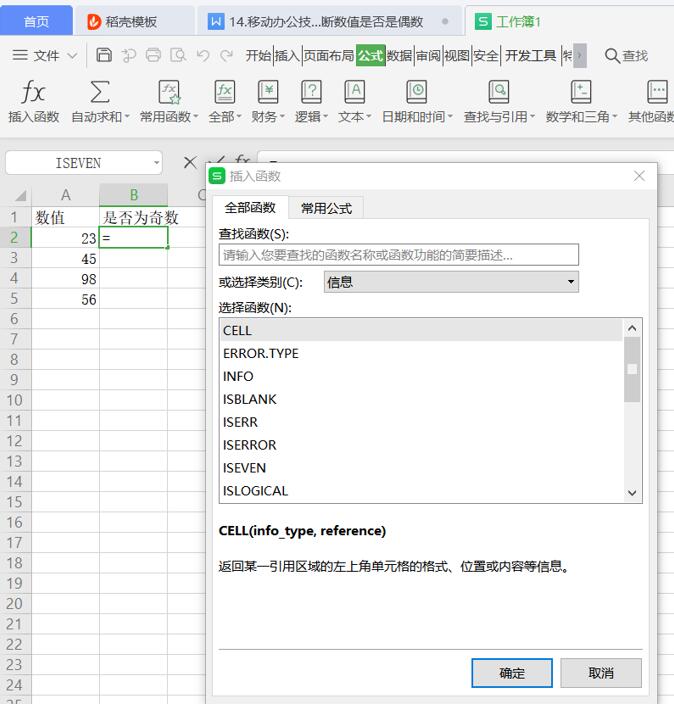674x707 pixels.
Task: Switch to the 页面布局 ribbon tab
Action: (x=329, y=55)
